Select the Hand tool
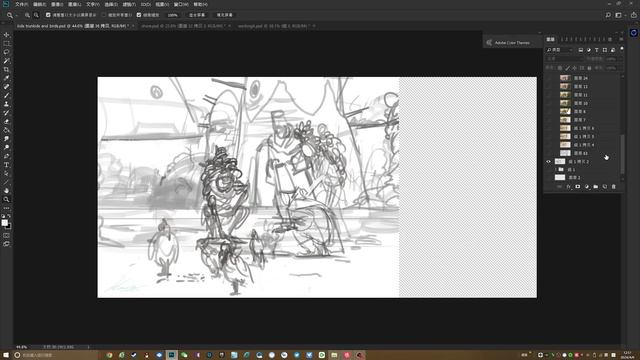 tap(6, 191)
